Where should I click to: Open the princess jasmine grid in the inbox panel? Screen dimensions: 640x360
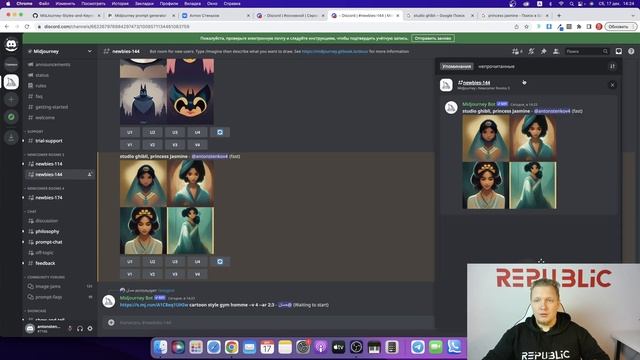click(x=509, y=162)
